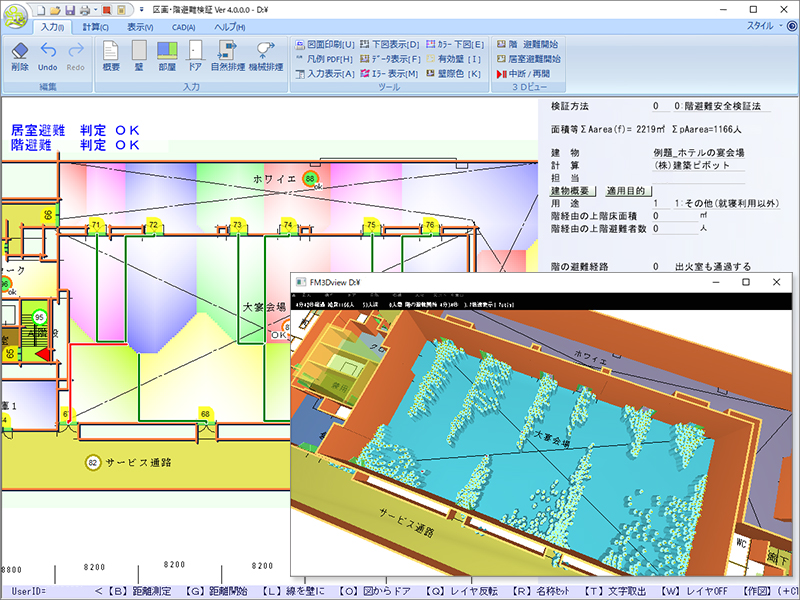
Task: Click the Undo arrow icon
Action: tap(48, 56)
